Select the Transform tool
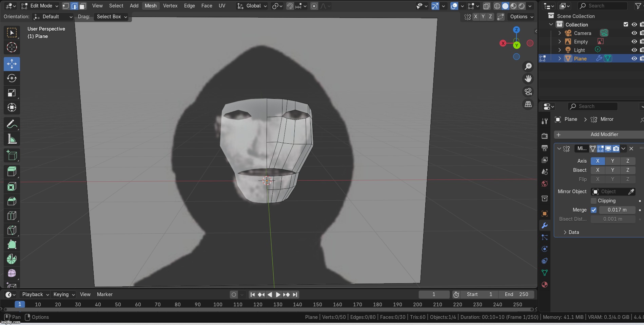Screen dimensions: 644x325 tap(12, 108)
